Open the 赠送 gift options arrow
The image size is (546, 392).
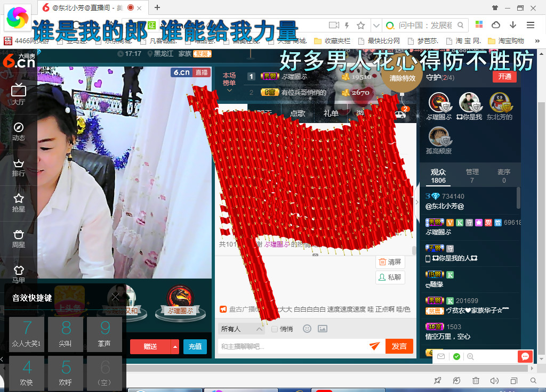175,346
